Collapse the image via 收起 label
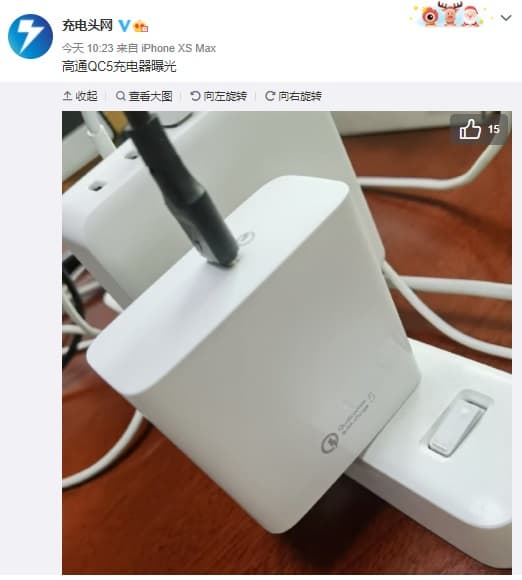The image size is (522, 580). tap(87, 96)
